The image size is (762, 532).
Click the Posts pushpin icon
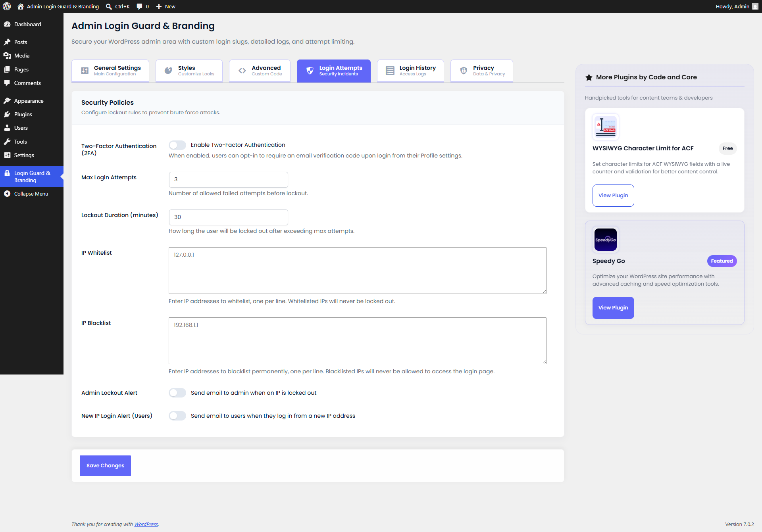click(7, 42)
